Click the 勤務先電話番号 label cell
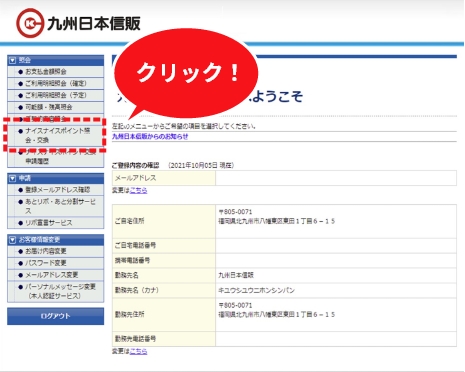The width and height of the screenshot is (465, 372). pos(164,339)
